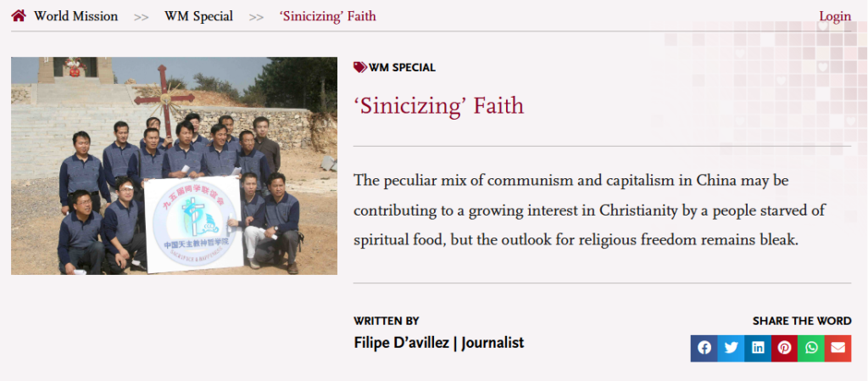Go to WM Special breadcrumb section
This screenshot has height=381, width=868.
(x=198, y=16)
